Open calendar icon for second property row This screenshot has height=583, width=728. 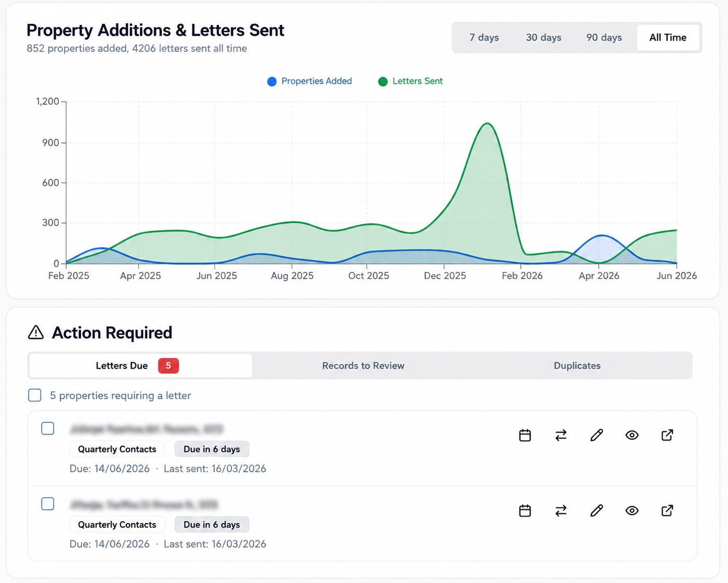pos(525,511)
